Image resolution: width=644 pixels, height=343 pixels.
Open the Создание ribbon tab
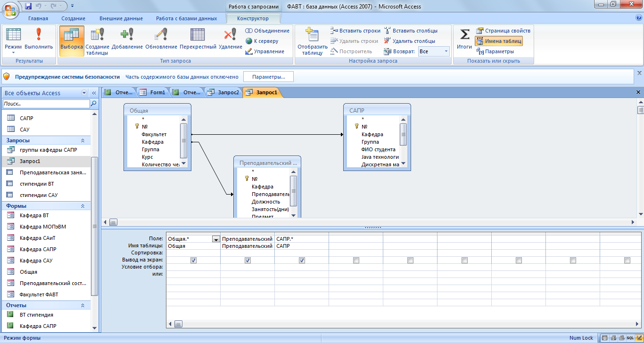pos(73,18)
